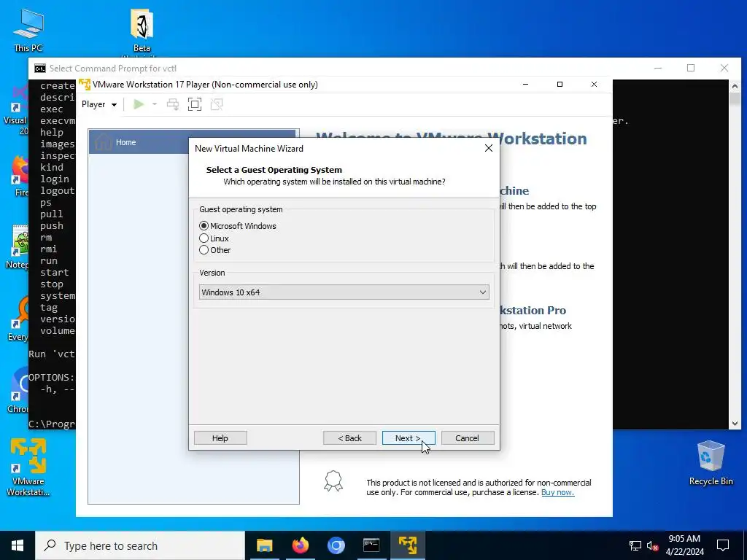The image size is (747, 560).
Task: Expand the power options arrow beside play
Action: point(155,104)
